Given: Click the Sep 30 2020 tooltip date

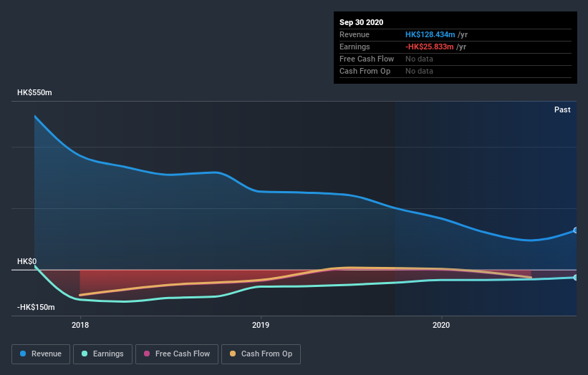Looking at the screenshot, I should 361,22.
